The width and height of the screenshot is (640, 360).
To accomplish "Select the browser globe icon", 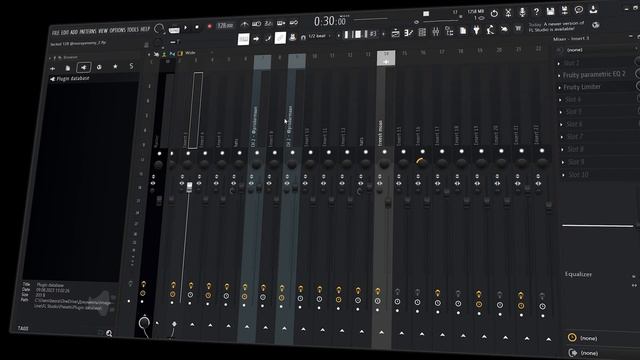I will coord(99,67).
